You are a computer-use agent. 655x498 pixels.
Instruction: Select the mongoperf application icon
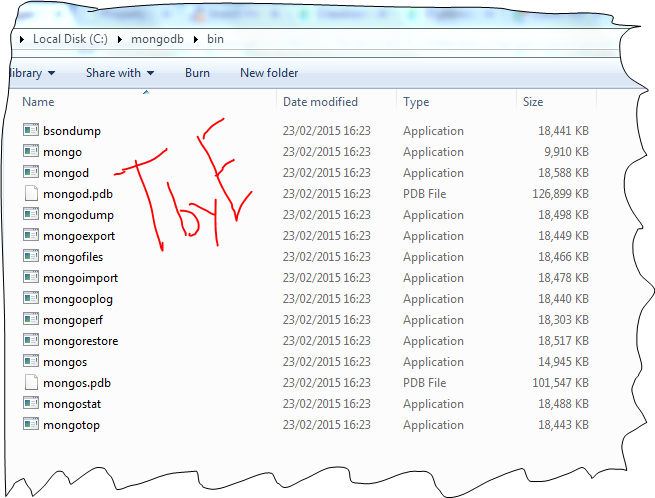point(31,319)
